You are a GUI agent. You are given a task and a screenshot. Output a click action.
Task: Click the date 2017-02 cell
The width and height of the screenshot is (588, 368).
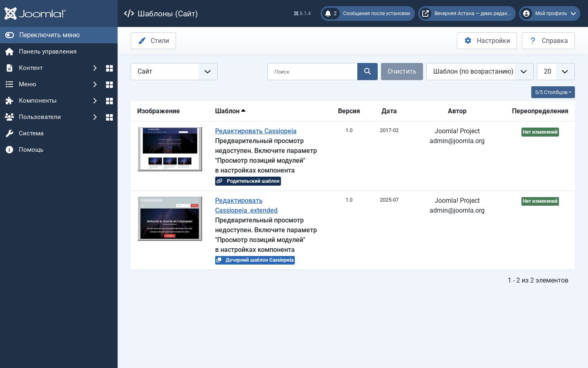point(389,130)
